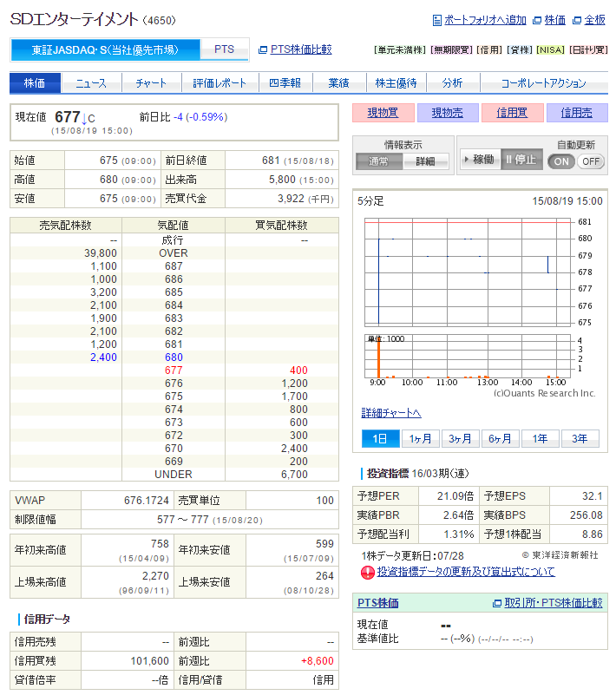Click the red exclamation warning icon
Image resolution: width=616 pixels, height=695 pixels.
tap(367, 573)
